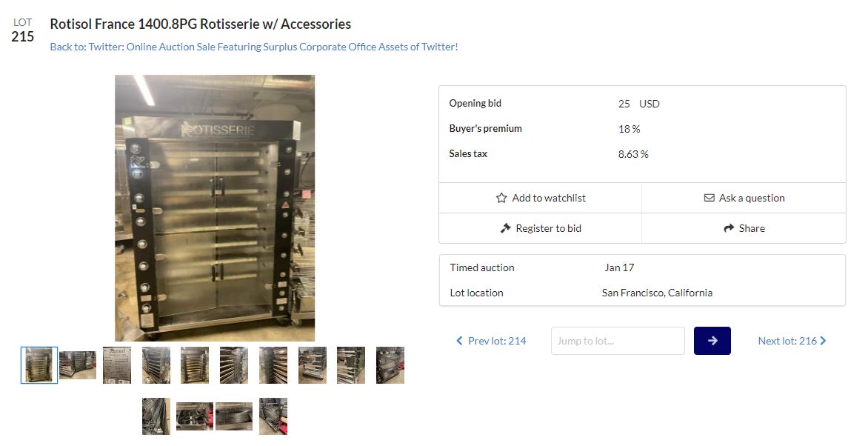Open the Back to Twitter auction sale link
This screenshot has width=868, height=446.
[254, 47]
